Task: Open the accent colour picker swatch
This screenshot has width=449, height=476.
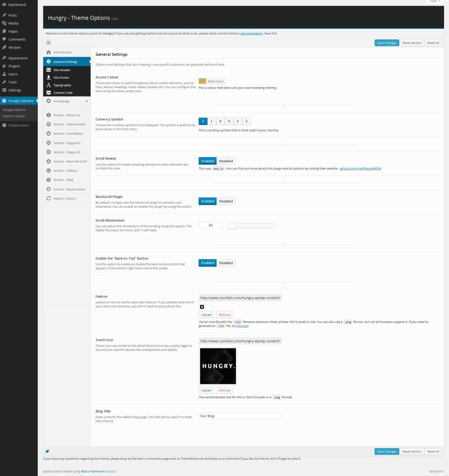Action: pos(202,81)
